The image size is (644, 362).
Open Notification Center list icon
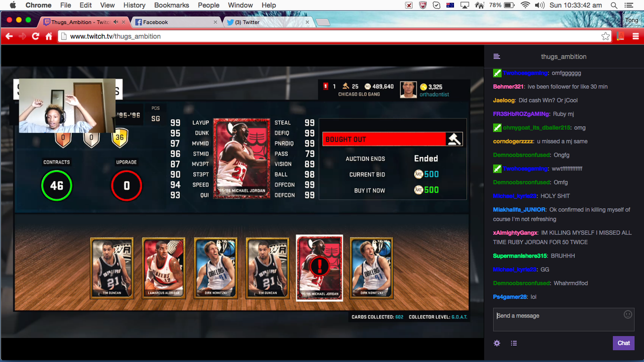pyautogui.click(x=628, y=5)
